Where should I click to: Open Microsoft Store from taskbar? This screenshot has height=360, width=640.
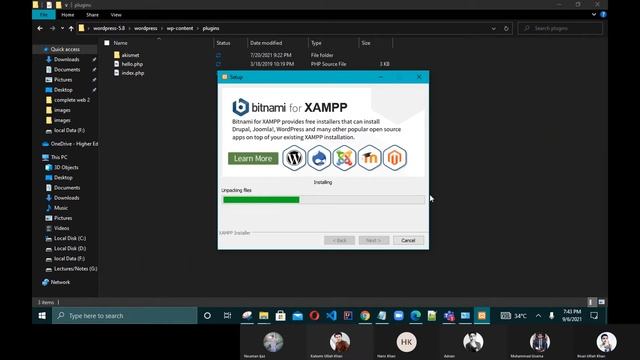click(280, 316)
